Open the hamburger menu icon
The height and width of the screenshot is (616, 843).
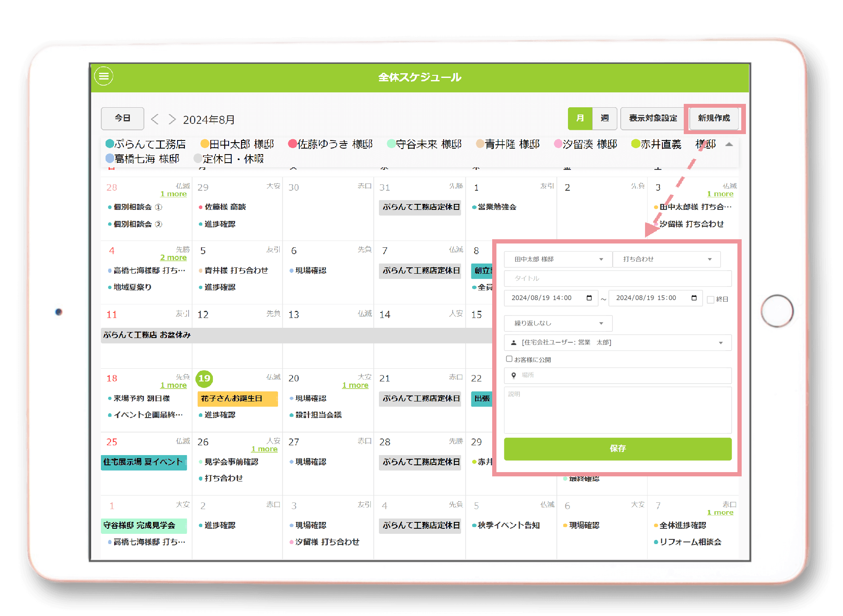pyautogui.click(x=103, y=76)
